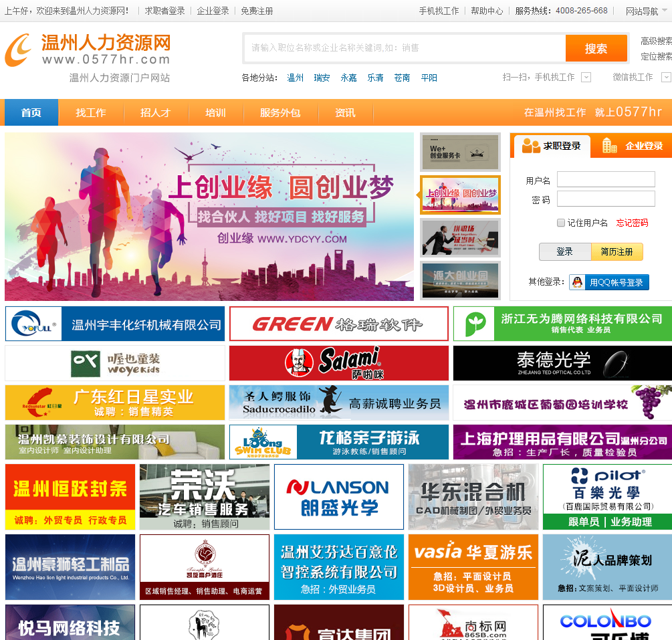Click the orange 搜索 button

click(596, 48)
